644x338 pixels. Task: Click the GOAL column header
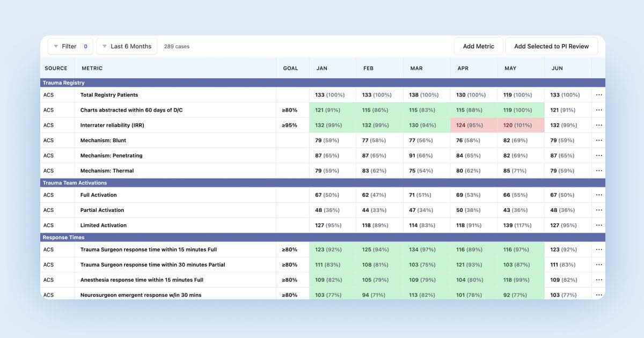tap(290, 68)
